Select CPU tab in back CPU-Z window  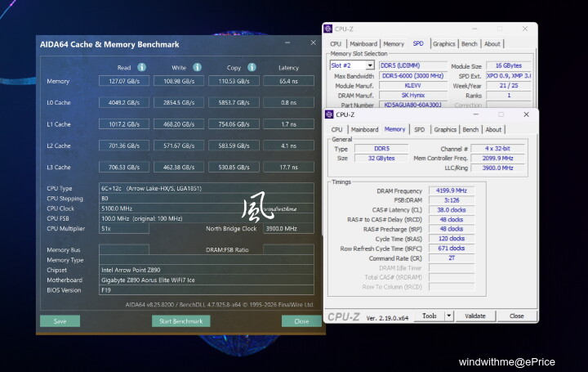pos(336,44)
